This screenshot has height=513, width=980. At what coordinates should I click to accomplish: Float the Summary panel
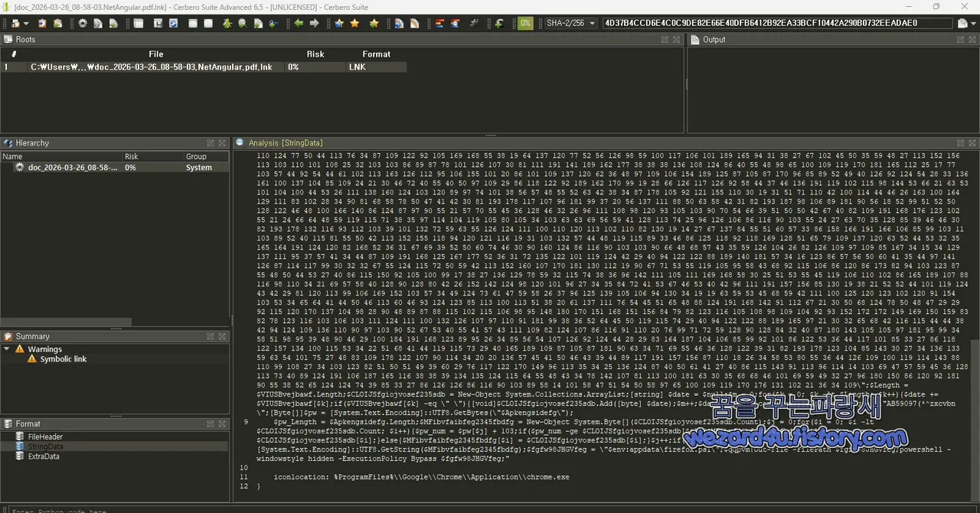click(211, 336)
